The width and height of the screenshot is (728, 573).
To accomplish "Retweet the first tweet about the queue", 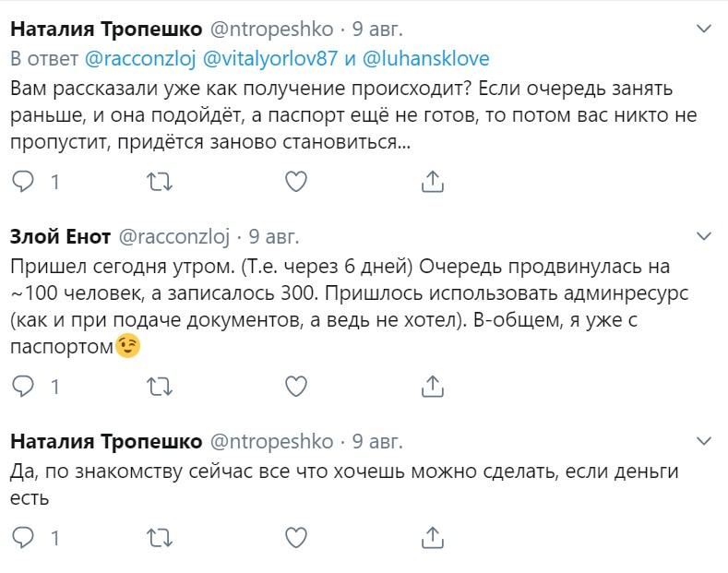I will [159, 182].
